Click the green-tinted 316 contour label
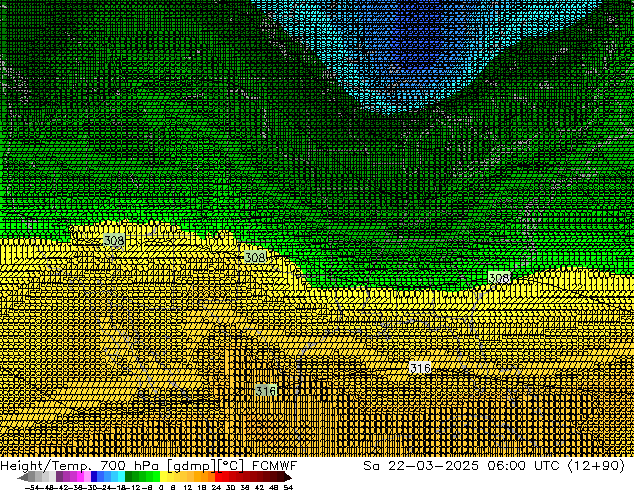 (x=266, y=391)
